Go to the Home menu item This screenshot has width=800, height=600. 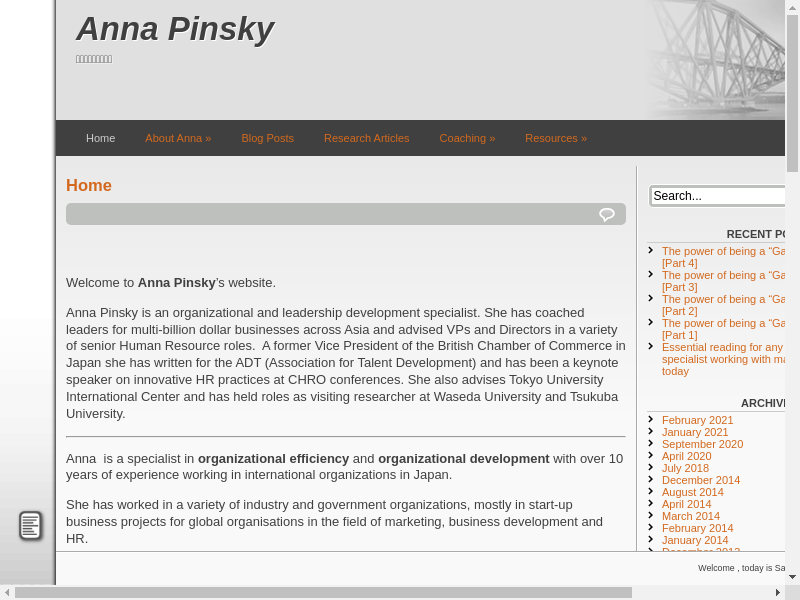point(100,138)
